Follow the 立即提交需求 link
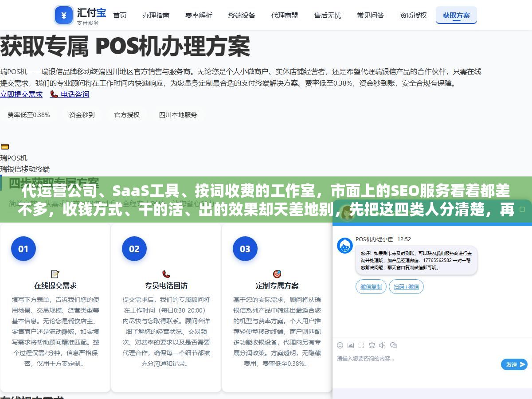This screenshot has height=399, width=532. tap(21, 94)
